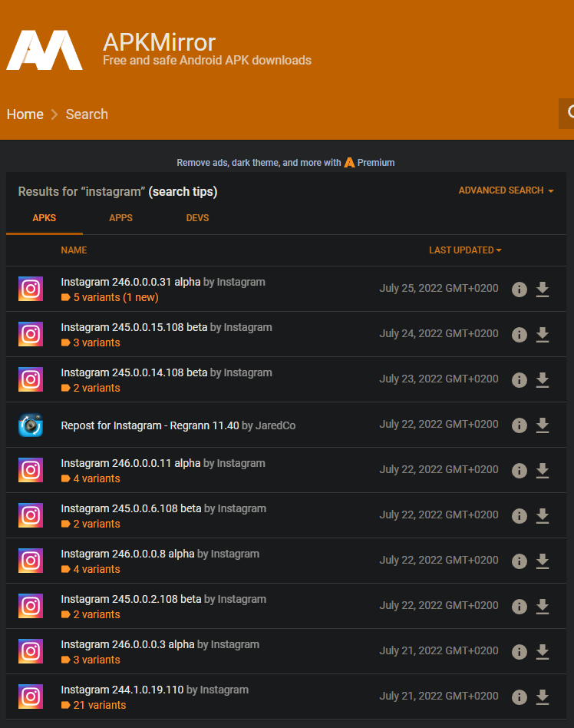
Task: Download Instagram 246.0.0.0.31 alpha
Action: coord(543,290)
